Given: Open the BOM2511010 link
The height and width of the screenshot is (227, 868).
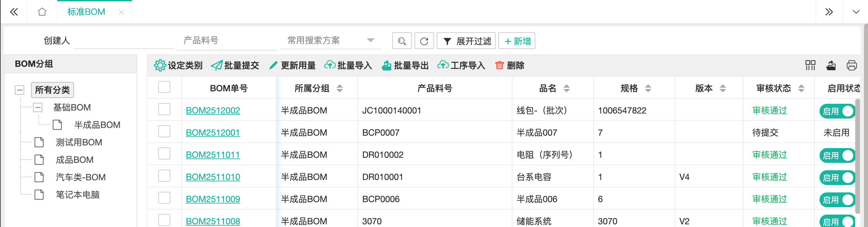Looking at the screenshot, I should (x=212, y=177).
